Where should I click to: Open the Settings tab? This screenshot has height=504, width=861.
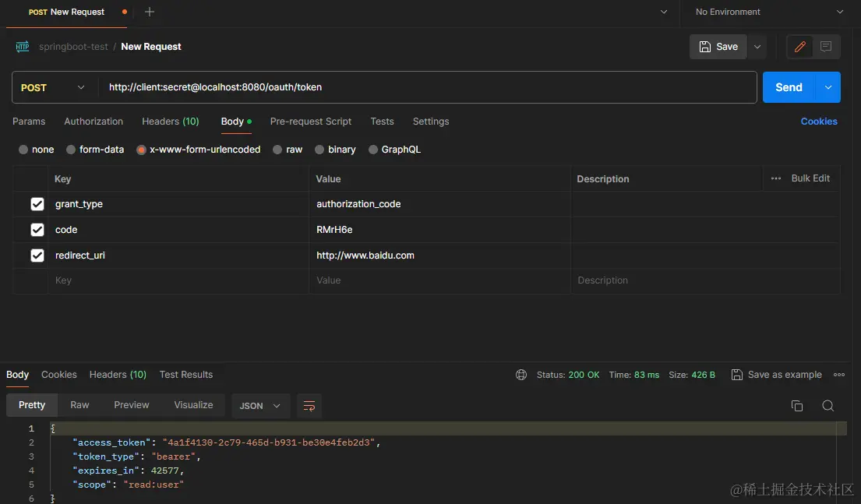(x=431, y=122)
